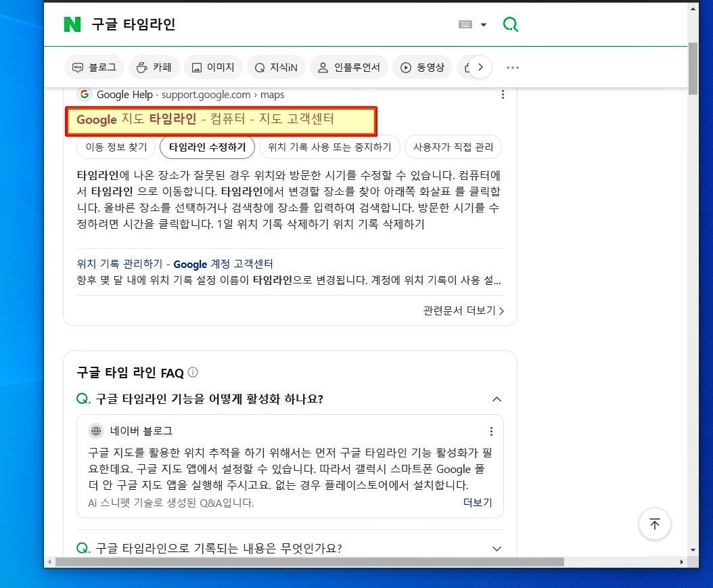Select the 타임라인 수정하기 chip
Viewport: 713px width, 588px height.
coord(208,147)
